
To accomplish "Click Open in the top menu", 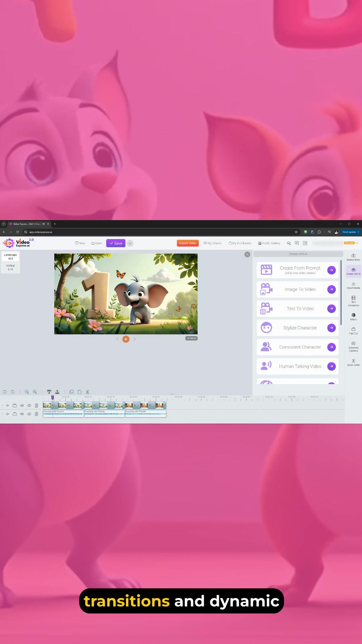I will click(x=97, y=243).
